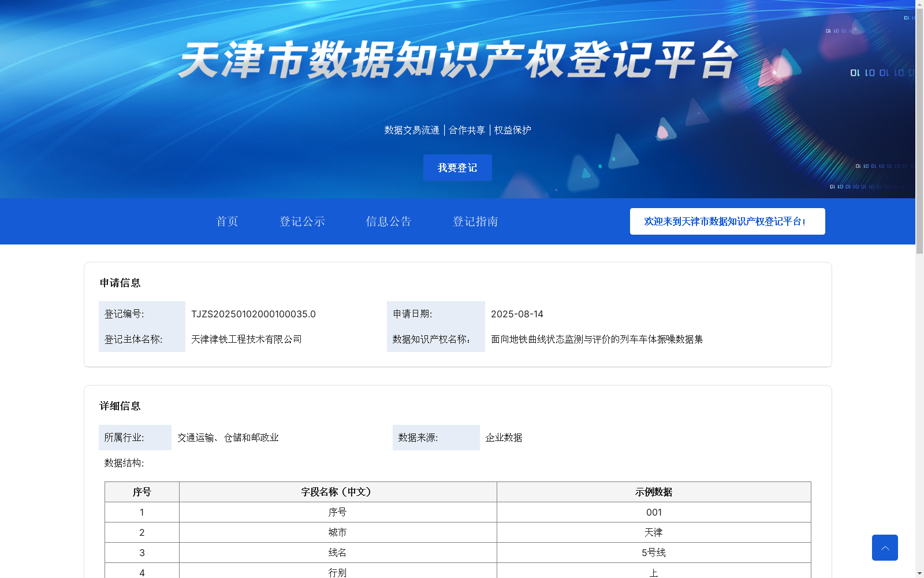Image resolution: width=924 pixels, height=578 pixels.
Task: Click the slogan 合作共享
Action: pyautogui.click(x=467, y=130)
